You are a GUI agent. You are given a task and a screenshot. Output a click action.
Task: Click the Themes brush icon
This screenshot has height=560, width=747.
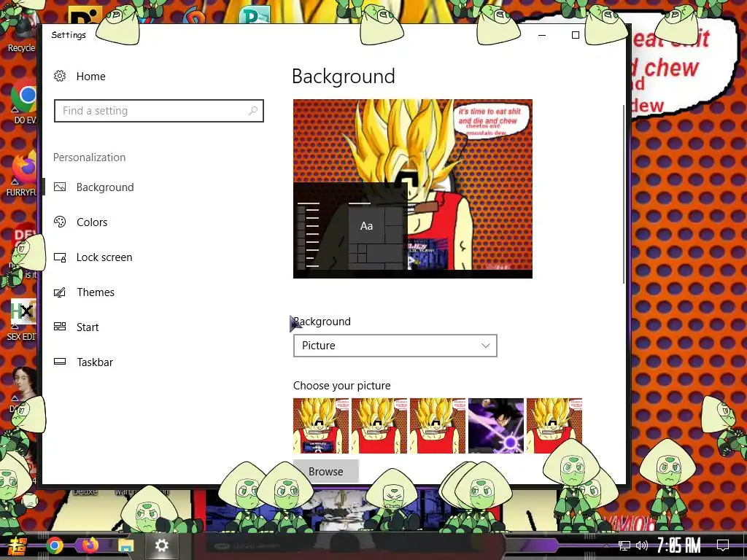click(60, 292)
